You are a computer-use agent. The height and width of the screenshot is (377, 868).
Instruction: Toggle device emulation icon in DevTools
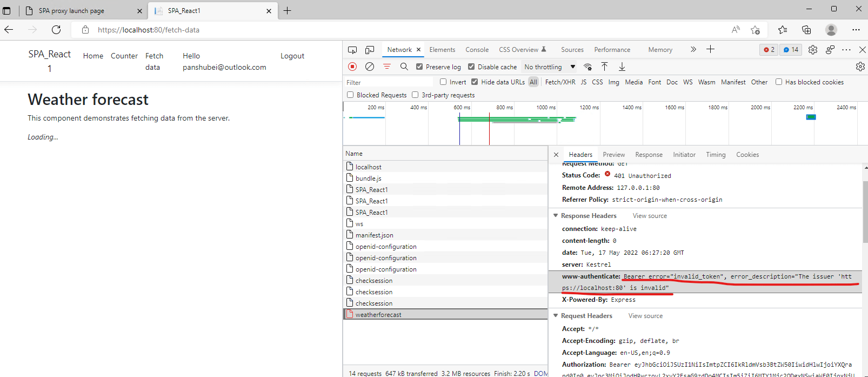point(370,50)
